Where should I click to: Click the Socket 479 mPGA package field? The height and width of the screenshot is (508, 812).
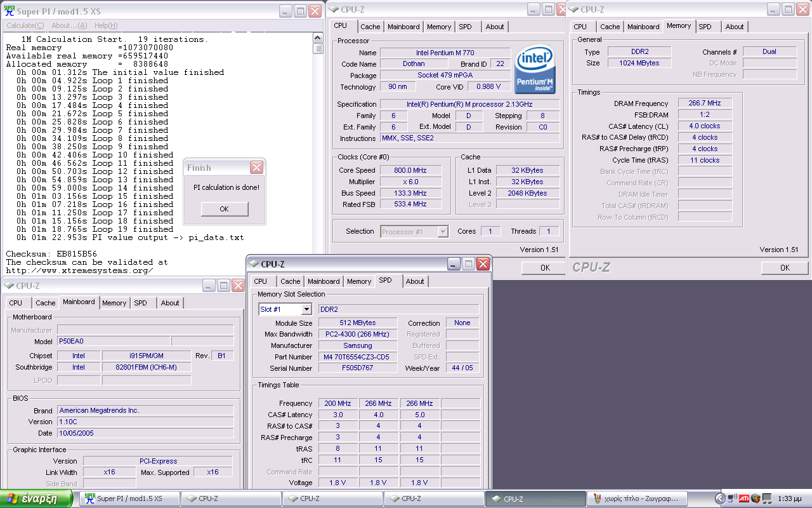[x=445, y=76]
